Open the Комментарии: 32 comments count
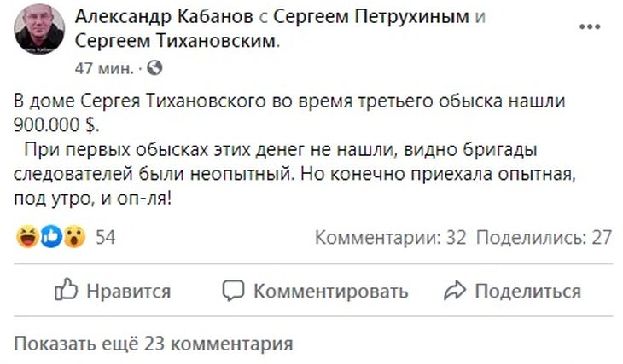The width and height of the screenshot is (623, 364). (x=391, y=238)
